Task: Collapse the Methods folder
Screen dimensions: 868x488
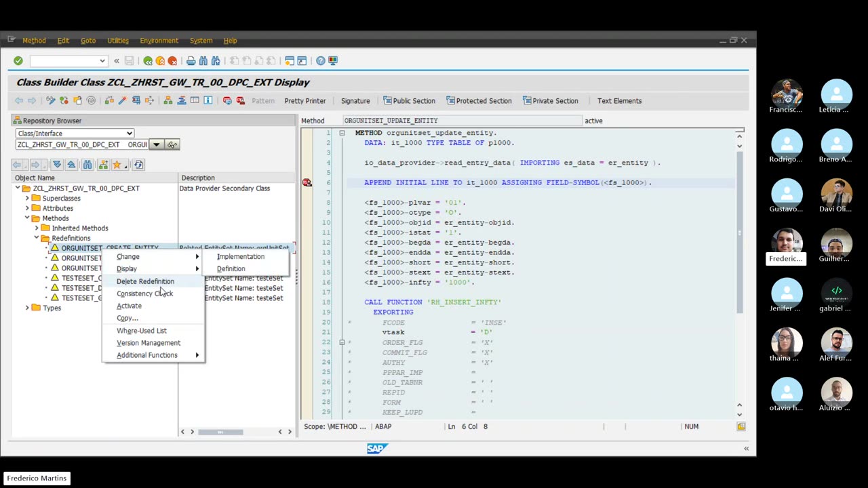Action: (x=27, y=218)
